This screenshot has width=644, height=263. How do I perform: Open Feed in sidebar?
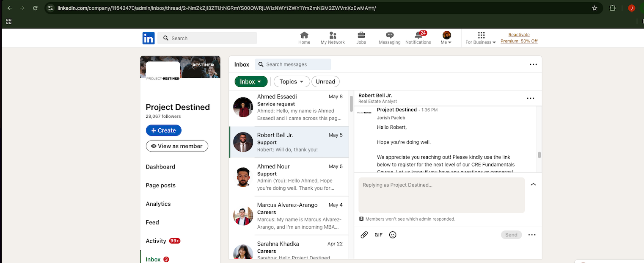[152, 222]
